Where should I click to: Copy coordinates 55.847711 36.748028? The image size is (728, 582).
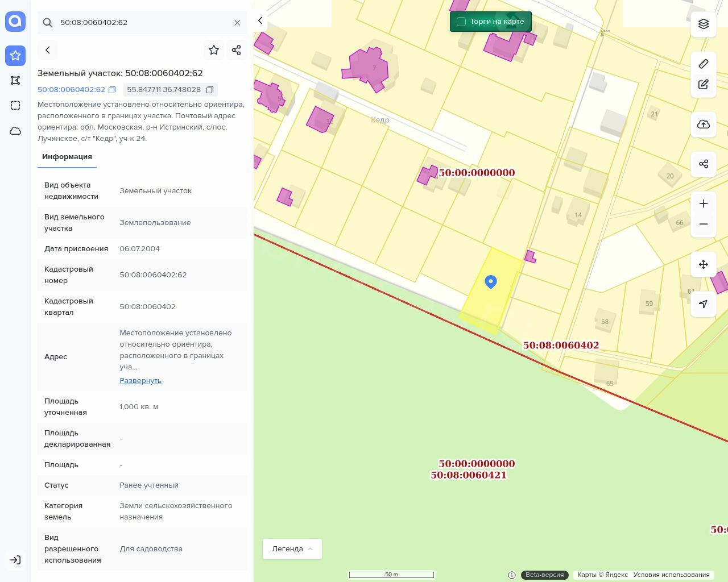[210, 90]
